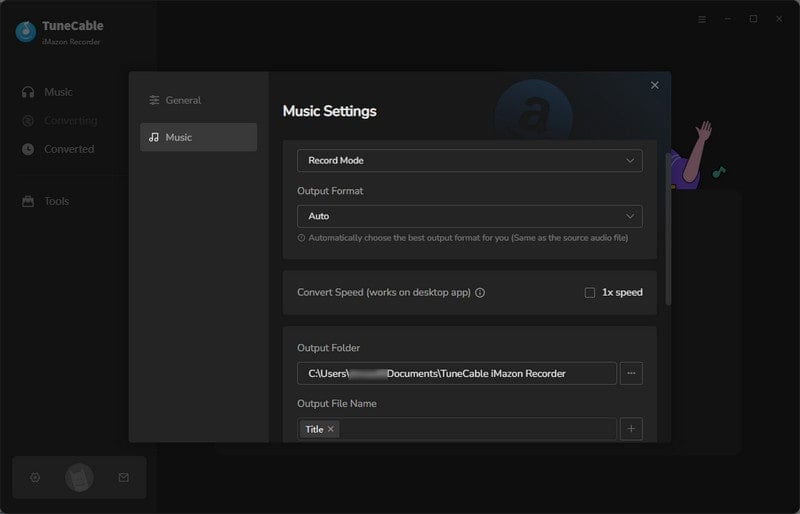
Task: Click the Music Settings heading
Action: (330, 111)
